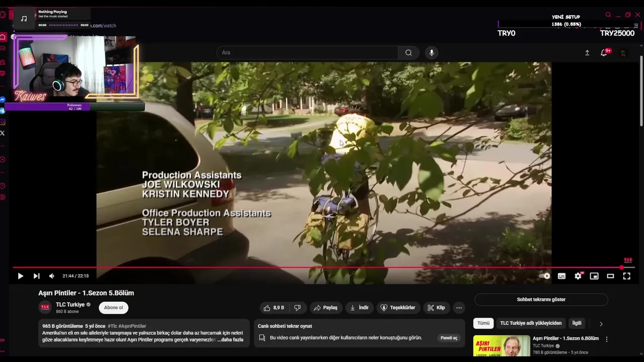Open browser easy setup lines icon
Viewport: 644px width, 362px height.
click(x=637, y=26)
